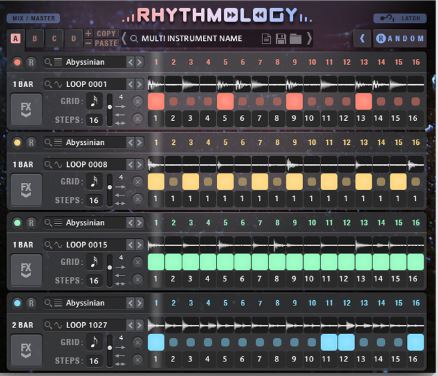Select next loop arrow beside LOOP 0001
This screenshot has height=376, width=438.
coord(139,84)
